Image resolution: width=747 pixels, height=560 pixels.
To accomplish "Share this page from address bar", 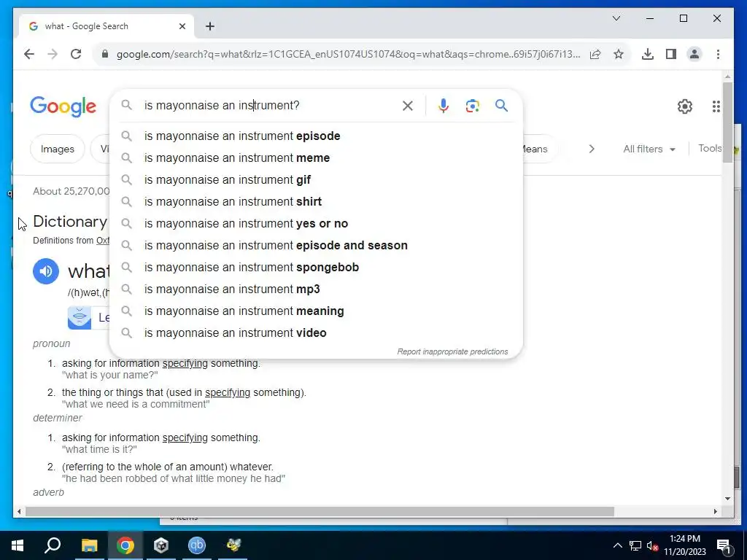I will (595, 54).
